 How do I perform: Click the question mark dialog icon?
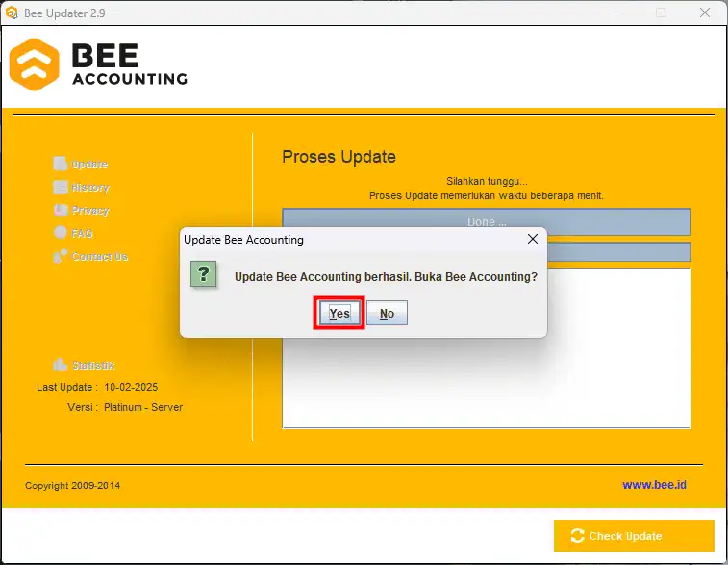203,274
